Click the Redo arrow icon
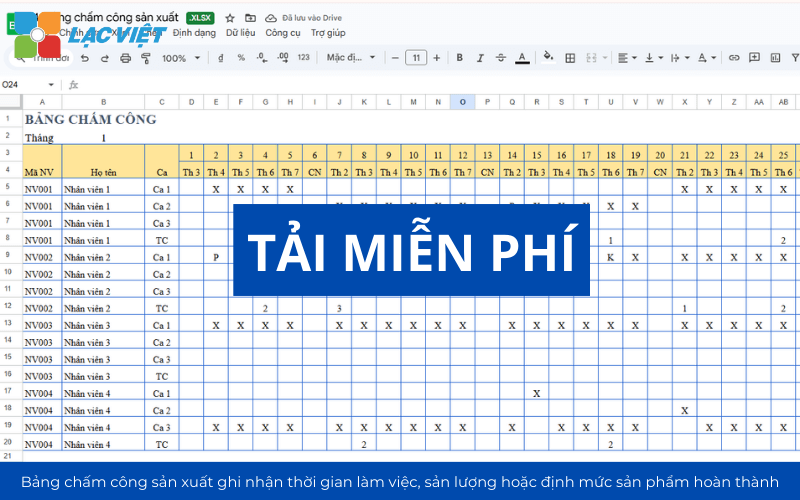Screen dimensions: 800x500 (x=105, y=58)
